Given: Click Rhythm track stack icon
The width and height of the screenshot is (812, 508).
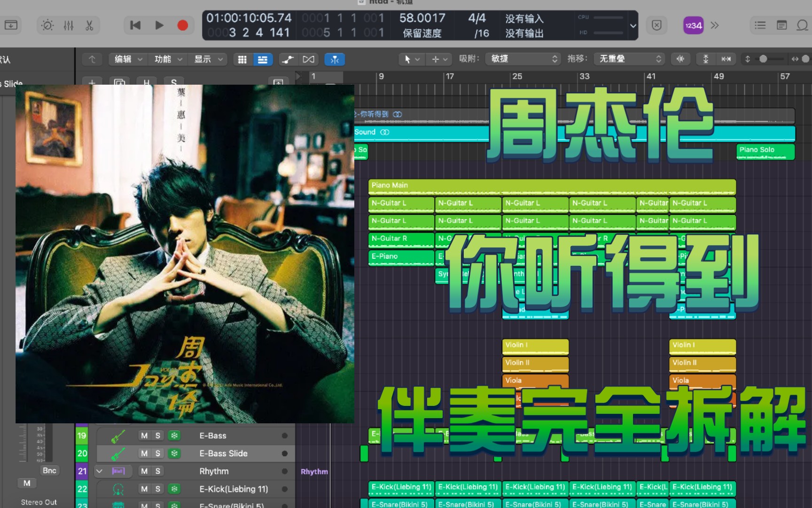Looking at the screenshot, I should point(118,471).
